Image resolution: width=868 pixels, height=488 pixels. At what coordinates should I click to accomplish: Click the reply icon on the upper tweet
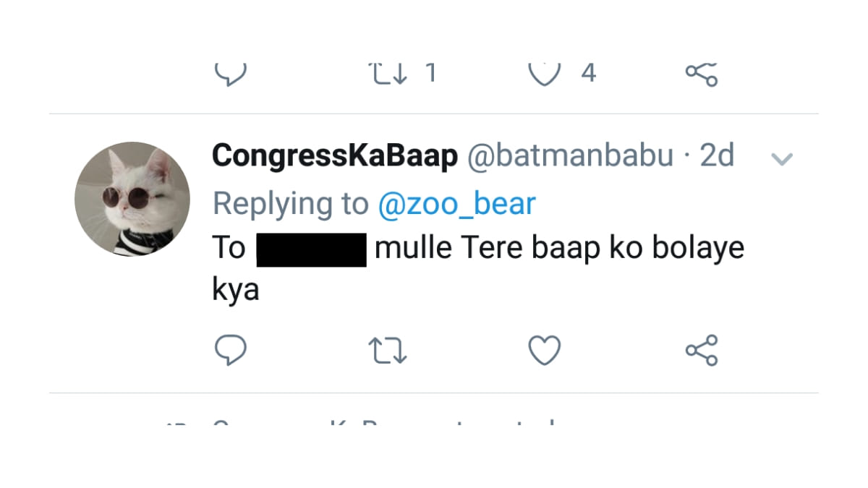(231, 72)
